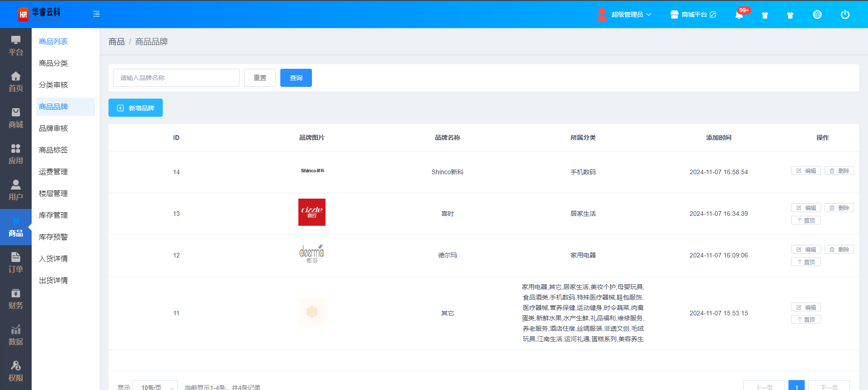Click the red cizzle 喜时 brand thumbnail
Screen dimensions: 868x390
312,212
